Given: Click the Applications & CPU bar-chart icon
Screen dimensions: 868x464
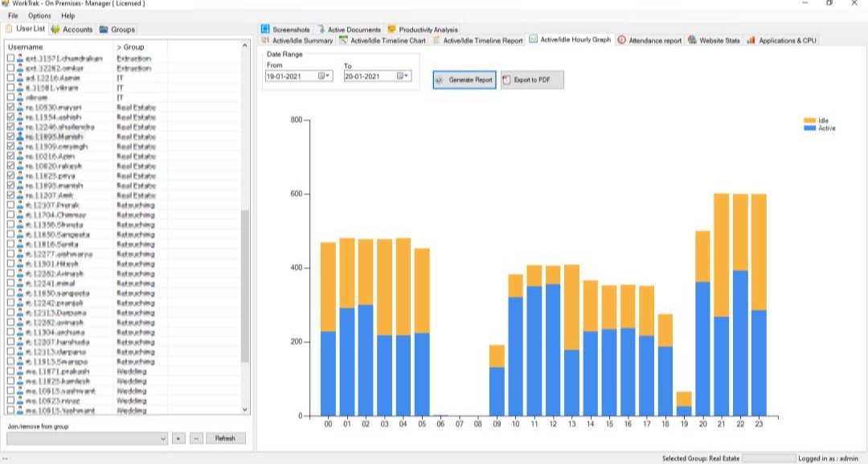Looking at the screenshot, I should (x=751, y=40).
